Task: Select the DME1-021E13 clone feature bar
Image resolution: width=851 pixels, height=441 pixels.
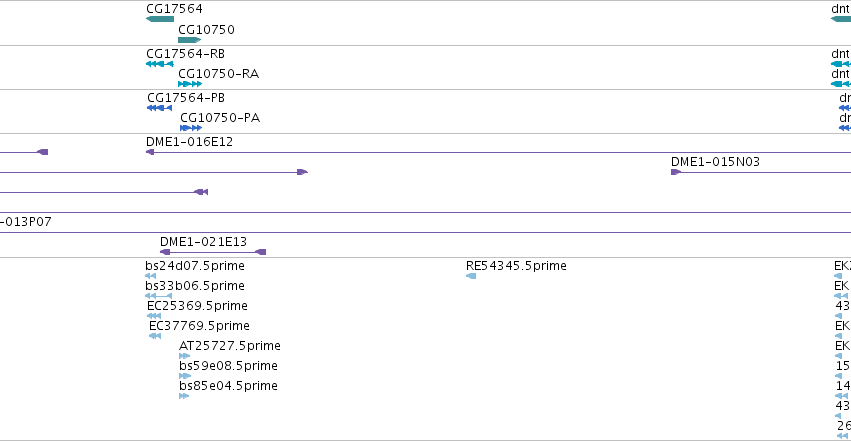Action: (x=213, y=252)
